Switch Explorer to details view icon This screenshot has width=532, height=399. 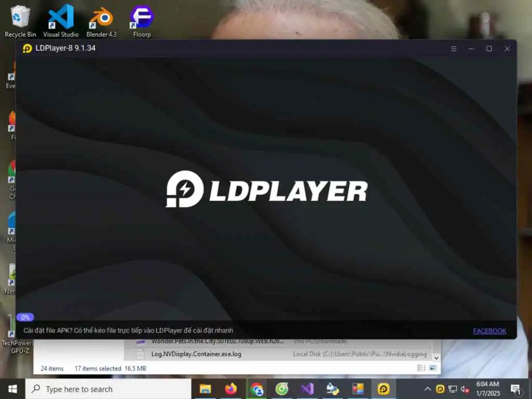tap(421, 368)
